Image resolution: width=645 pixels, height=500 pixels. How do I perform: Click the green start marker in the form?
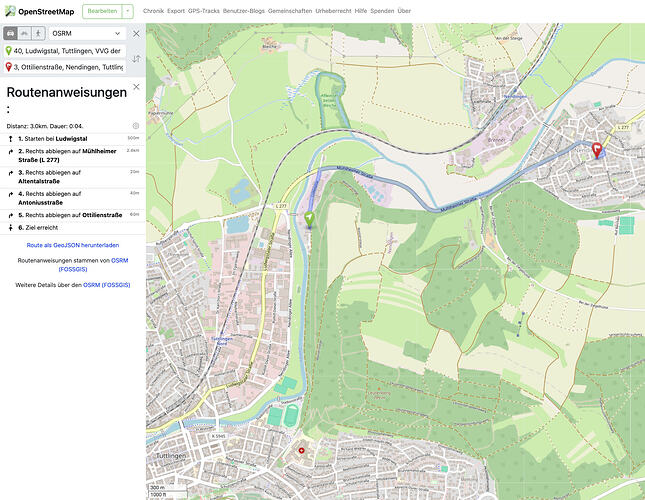[8, 51]
